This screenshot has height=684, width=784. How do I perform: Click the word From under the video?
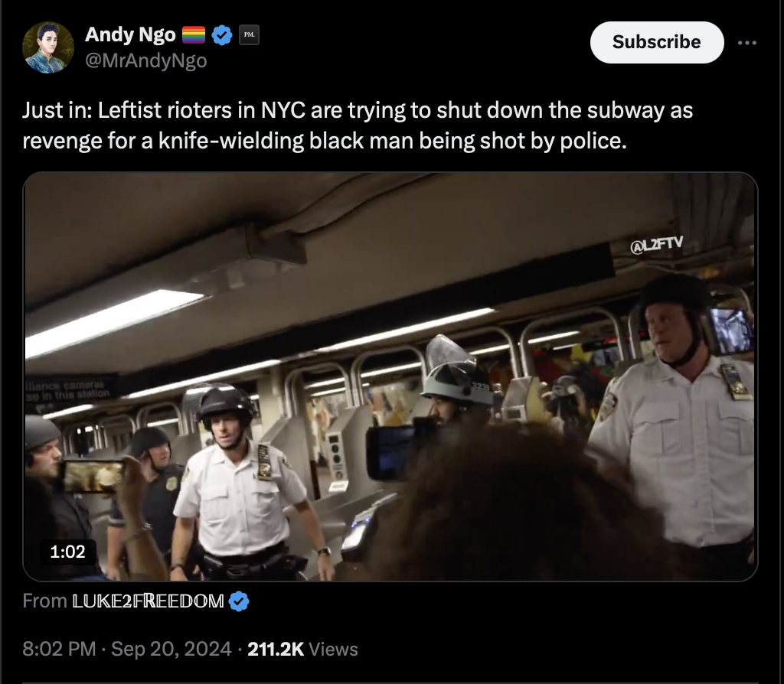[44, 601]
